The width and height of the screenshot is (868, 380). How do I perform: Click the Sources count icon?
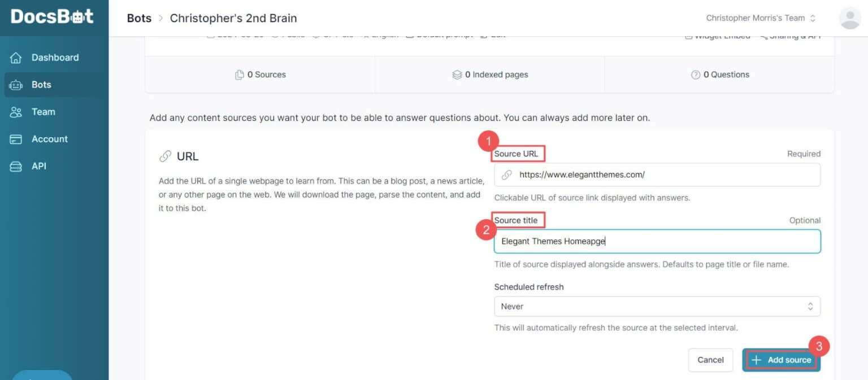[240, 75]
